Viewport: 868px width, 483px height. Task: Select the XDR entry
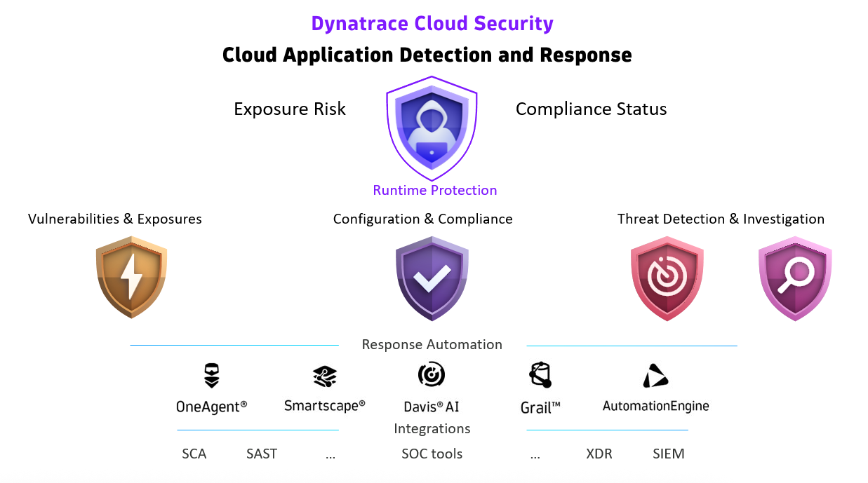pyautogui.click(x=599, y=454)
